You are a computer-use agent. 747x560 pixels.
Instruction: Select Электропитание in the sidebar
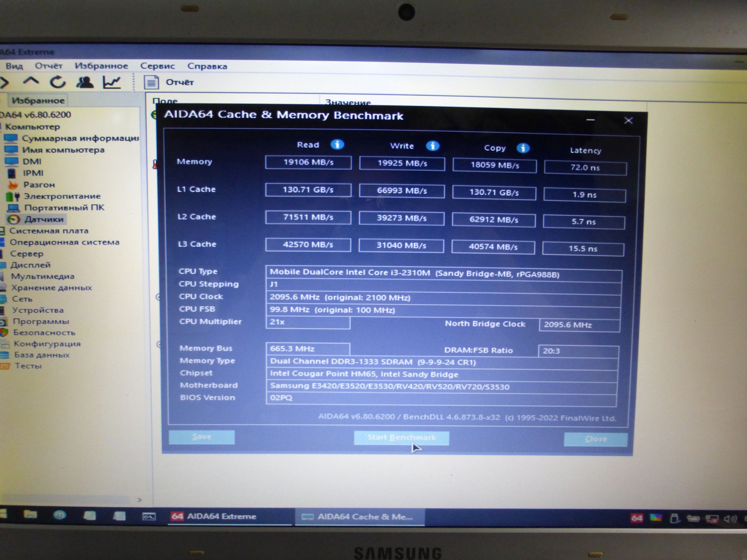pyautogui.click(x=62, y=196)
